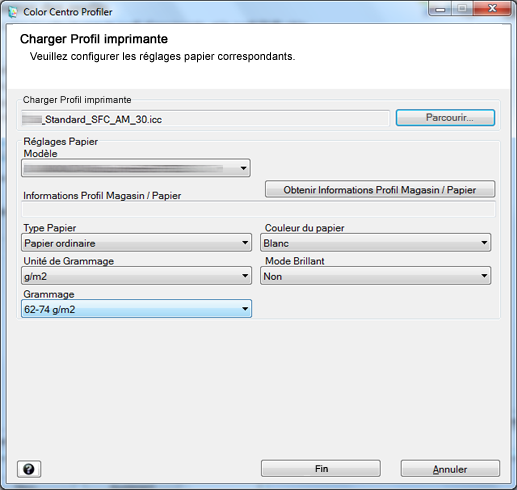Click the 'Réglages Papier' group label
Screen dimensions: 517x490
60,142
